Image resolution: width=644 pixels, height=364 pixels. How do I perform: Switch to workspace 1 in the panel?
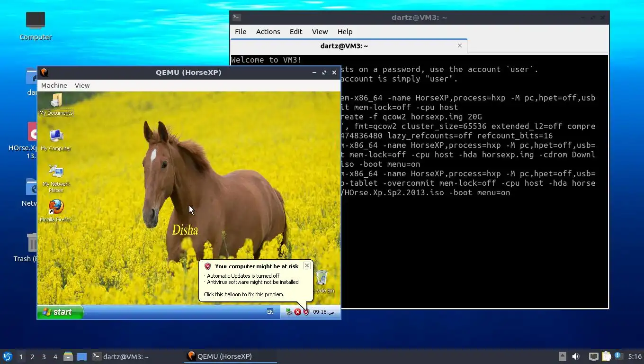pos(21,357)
